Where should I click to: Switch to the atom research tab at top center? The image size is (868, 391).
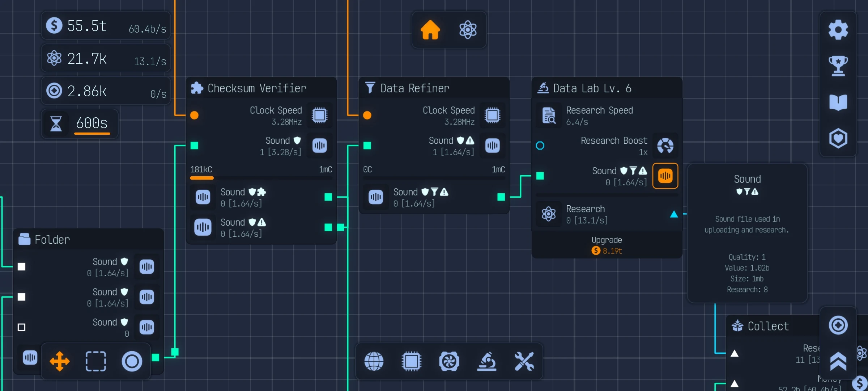[x=468, y=30]
